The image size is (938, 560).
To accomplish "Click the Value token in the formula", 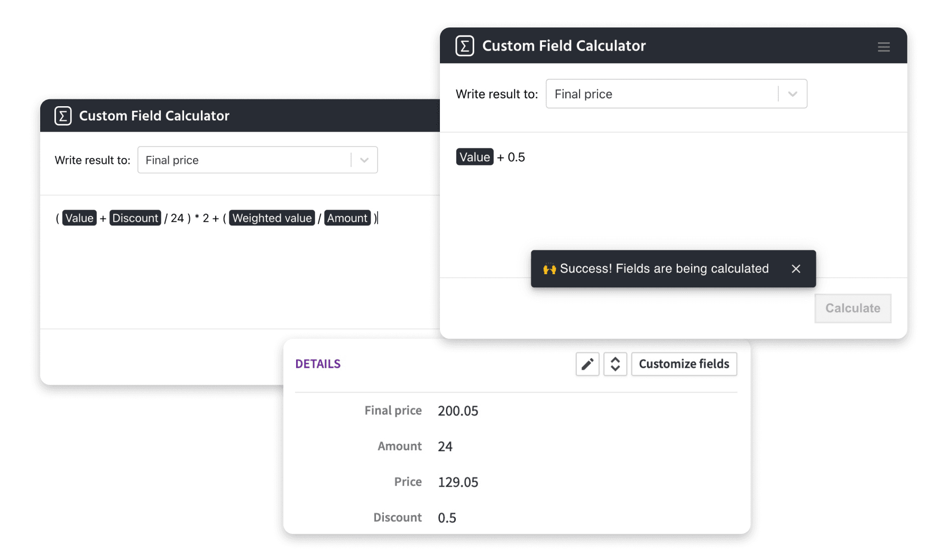I will 79,218.
